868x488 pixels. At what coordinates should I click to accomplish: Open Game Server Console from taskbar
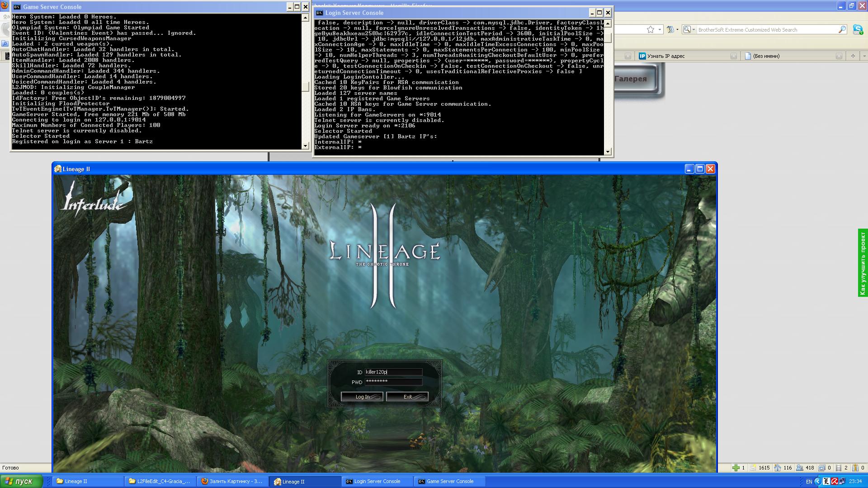[x=449, y=481]
